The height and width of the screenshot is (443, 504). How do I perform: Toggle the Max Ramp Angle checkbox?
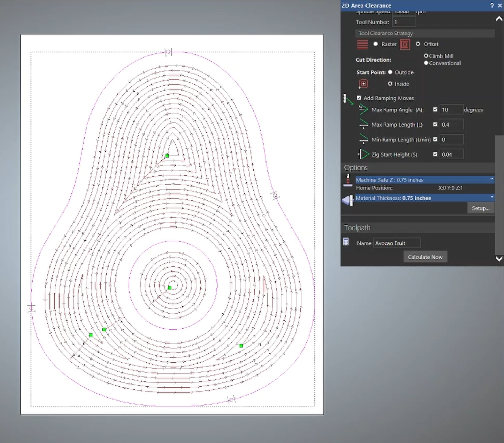435,109
